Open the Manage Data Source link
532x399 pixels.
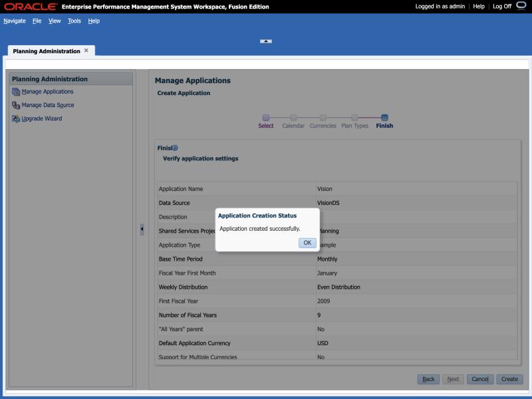point(48,105)
